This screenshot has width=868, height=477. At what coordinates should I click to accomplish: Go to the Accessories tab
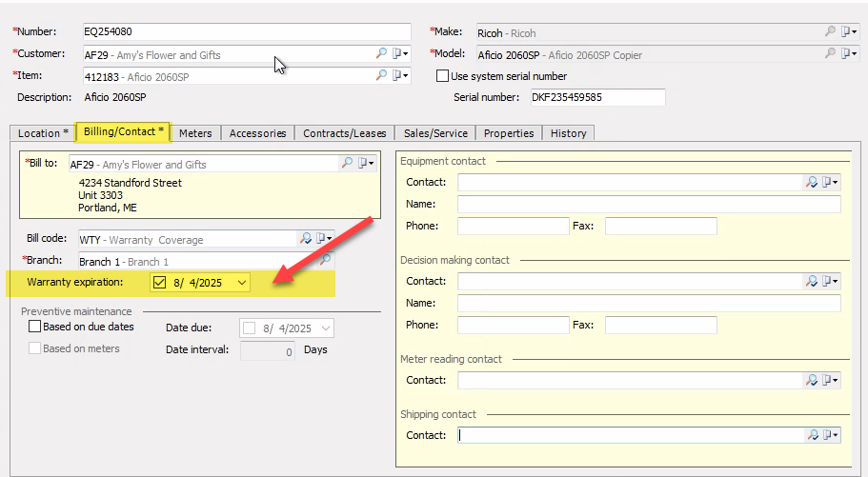pyautogui.click(x=257, y=133)
